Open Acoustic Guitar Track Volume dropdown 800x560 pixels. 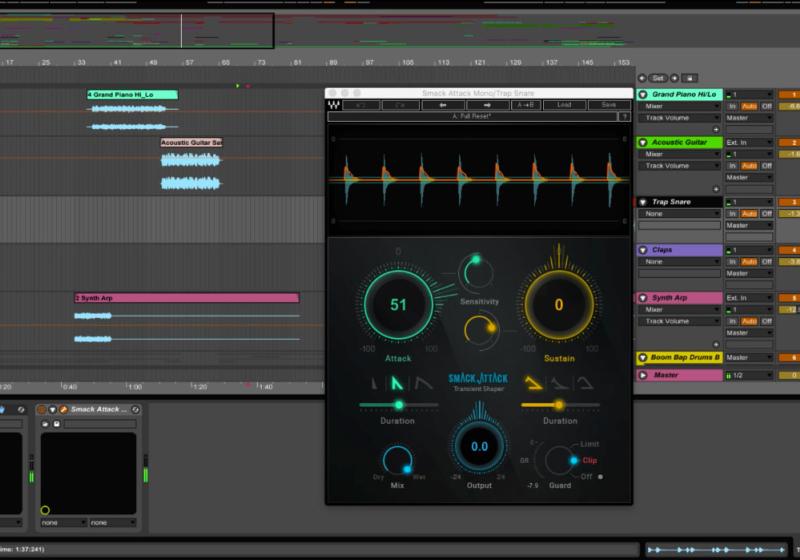[x=680, y=166]
